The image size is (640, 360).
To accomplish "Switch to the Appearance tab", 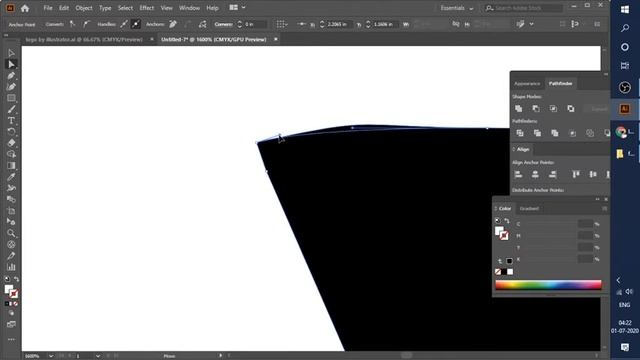I will [x=527, y=84].
